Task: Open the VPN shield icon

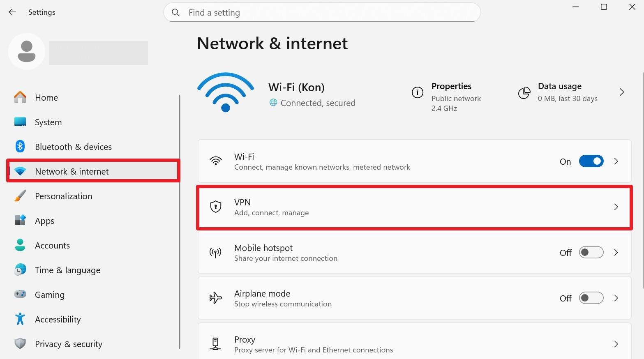Action: pos(215,207)
